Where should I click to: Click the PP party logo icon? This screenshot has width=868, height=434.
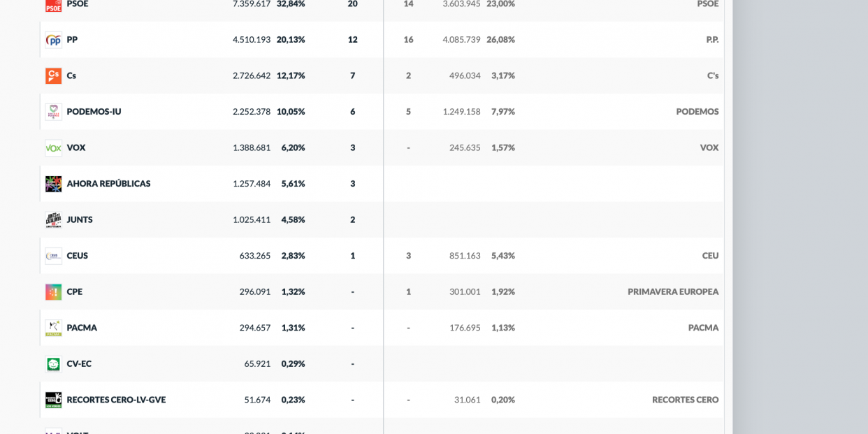point(53,40)
